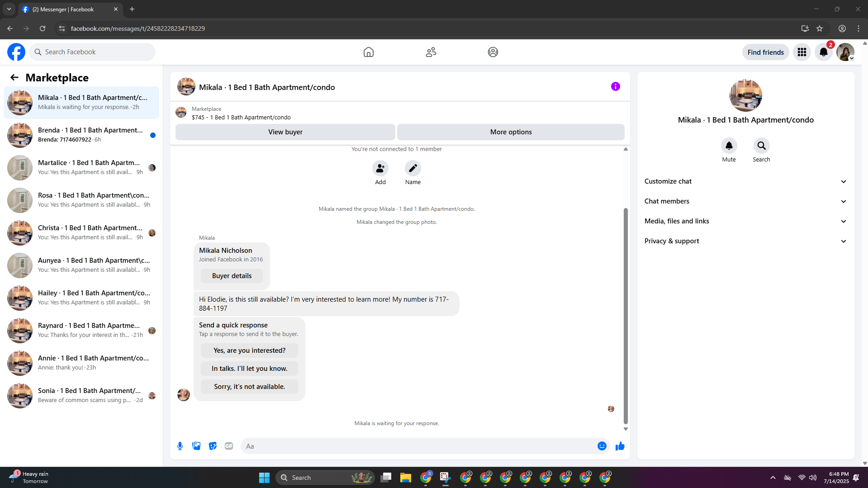Open the Rosa conversation

click(81, 200)
